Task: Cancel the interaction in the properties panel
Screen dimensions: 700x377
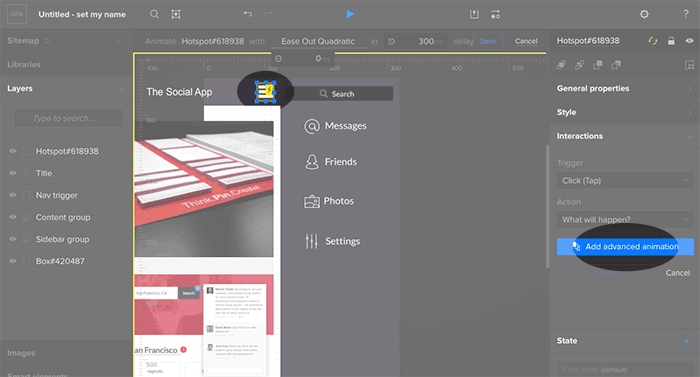Action: 678,273
